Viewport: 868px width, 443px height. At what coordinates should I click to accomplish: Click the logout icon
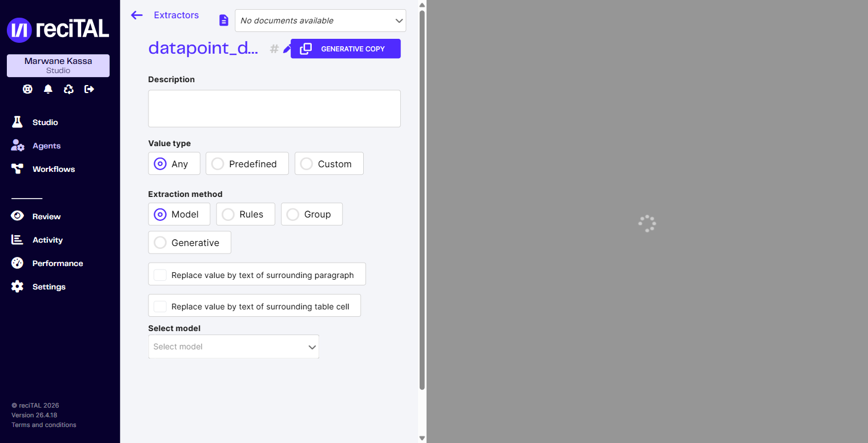coord(89,89)
